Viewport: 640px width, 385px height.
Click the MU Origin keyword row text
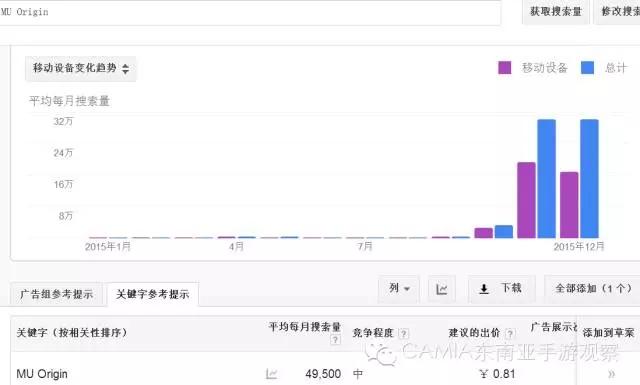pyautogui.click(x=42, y=374)
